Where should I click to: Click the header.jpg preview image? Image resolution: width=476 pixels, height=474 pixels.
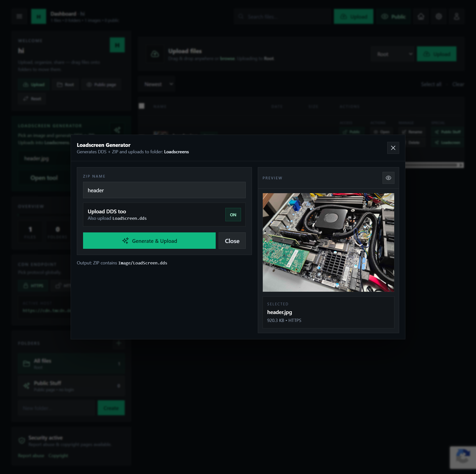(x=328, y=242)
